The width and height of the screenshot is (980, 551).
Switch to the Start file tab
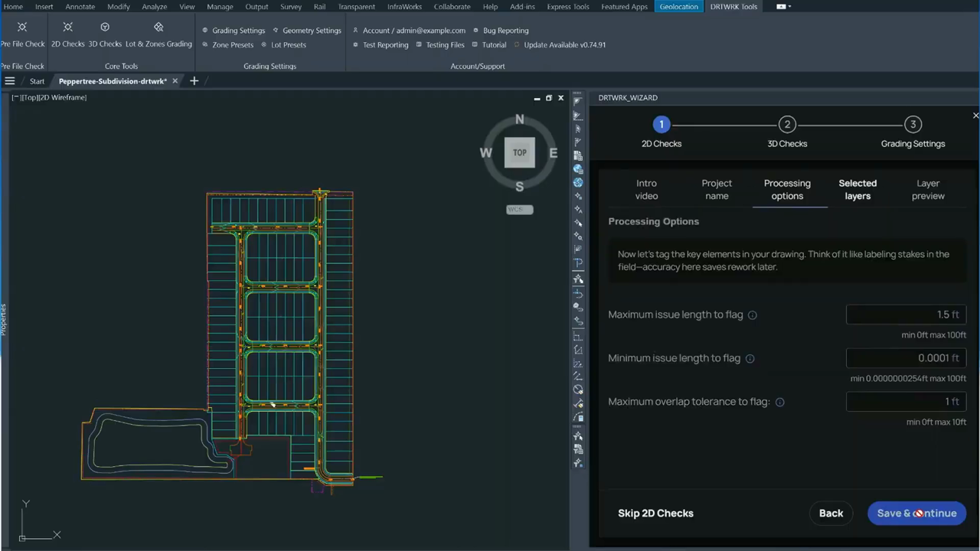37,81
